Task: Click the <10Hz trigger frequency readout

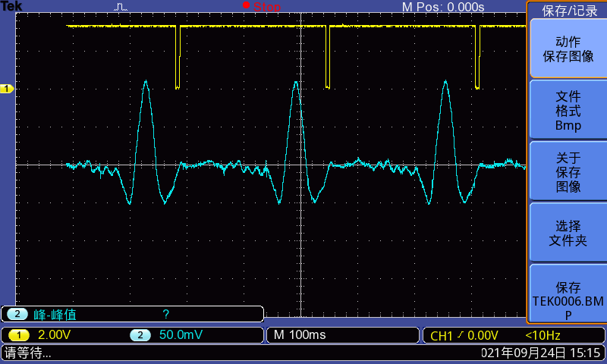Action: (x=543, y=335)
